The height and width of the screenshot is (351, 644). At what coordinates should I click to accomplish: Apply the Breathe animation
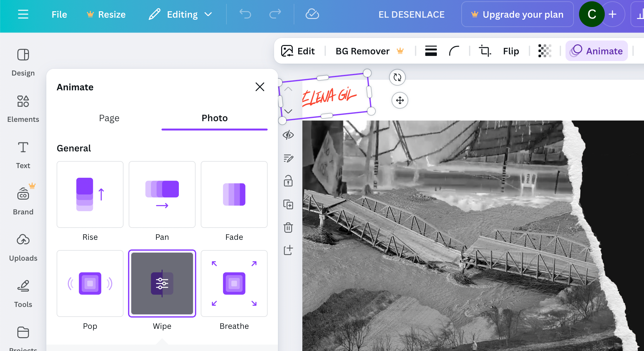pos(234,283)
